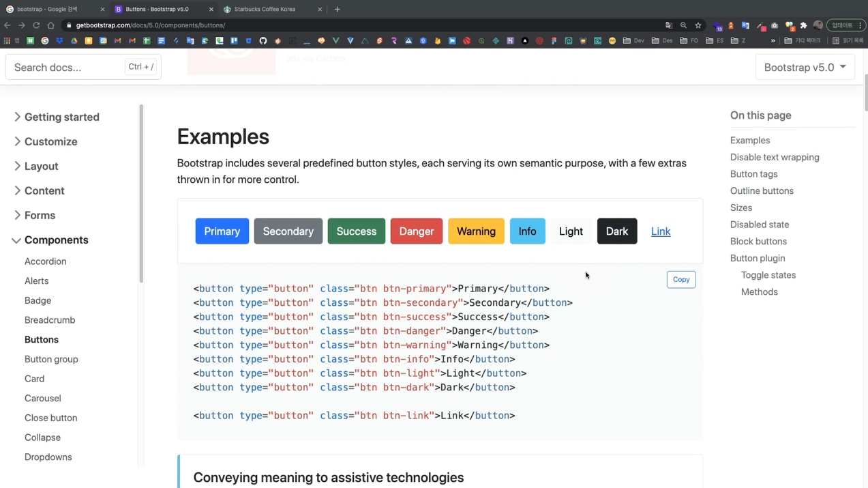Open the Dropbox bookmark icon
Image resolution: width=868 pixels, height=488 pixels.
[58, 40]
